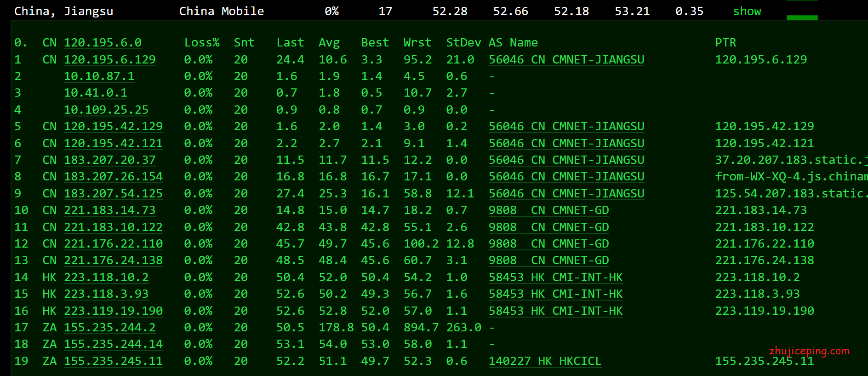
Task: Open hop 12 IP link 221.176.22.110
Action: [113, 244]
